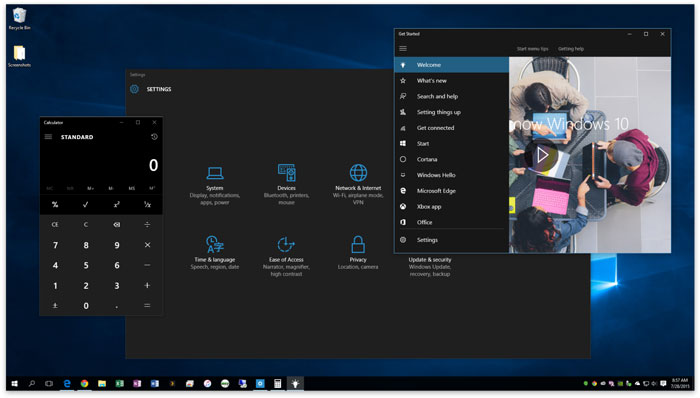700x398 pixels.
Task: Select Setting things up in Get Started
Action: coord(451,112)
